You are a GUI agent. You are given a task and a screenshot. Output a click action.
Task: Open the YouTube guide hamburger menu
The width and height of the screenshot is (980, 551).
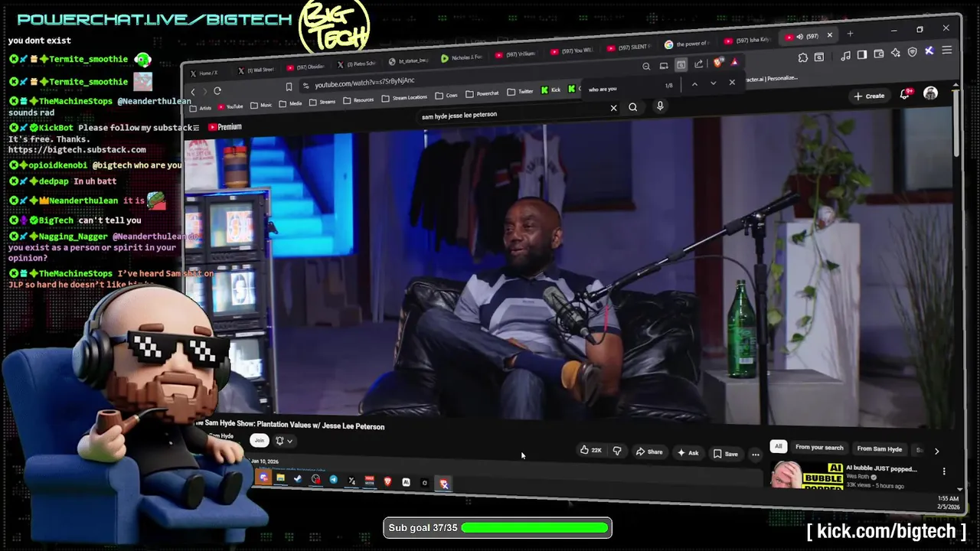[196, 128]
